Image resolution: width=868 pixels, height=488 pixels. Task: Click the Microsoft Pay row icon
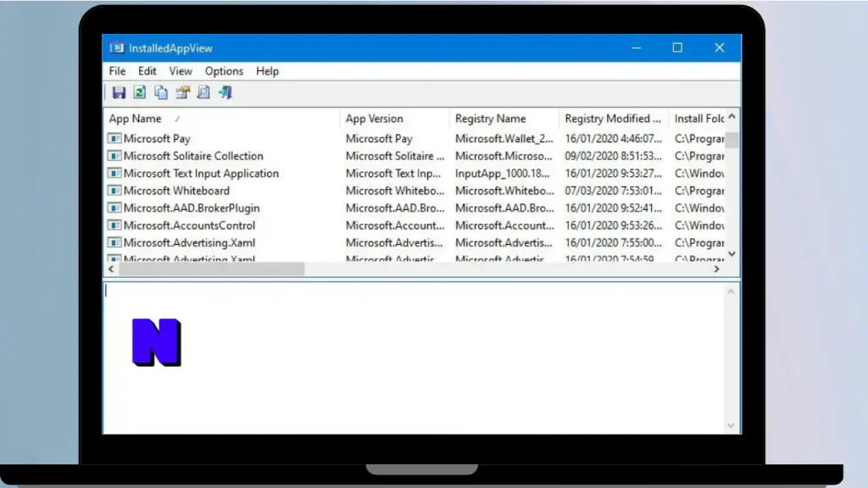(114, 138)
